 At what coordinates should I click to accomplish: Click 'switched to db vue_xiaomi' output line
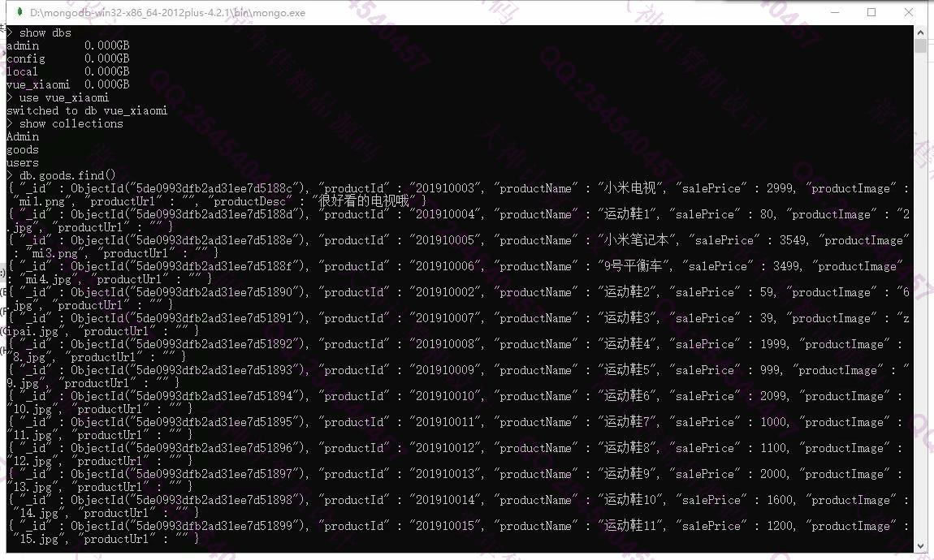(x=87, y=110)
